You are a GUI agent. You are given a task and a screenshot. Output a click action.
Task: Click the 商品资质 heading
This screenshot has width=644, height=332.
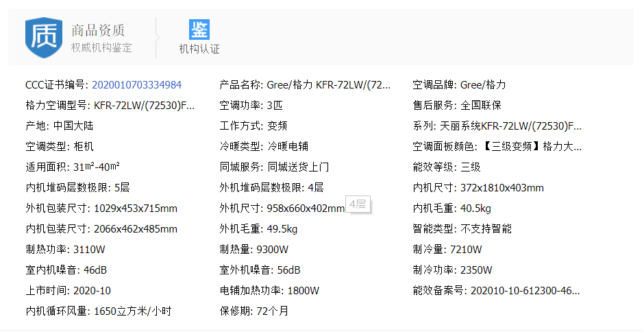(x=98, y=30)
